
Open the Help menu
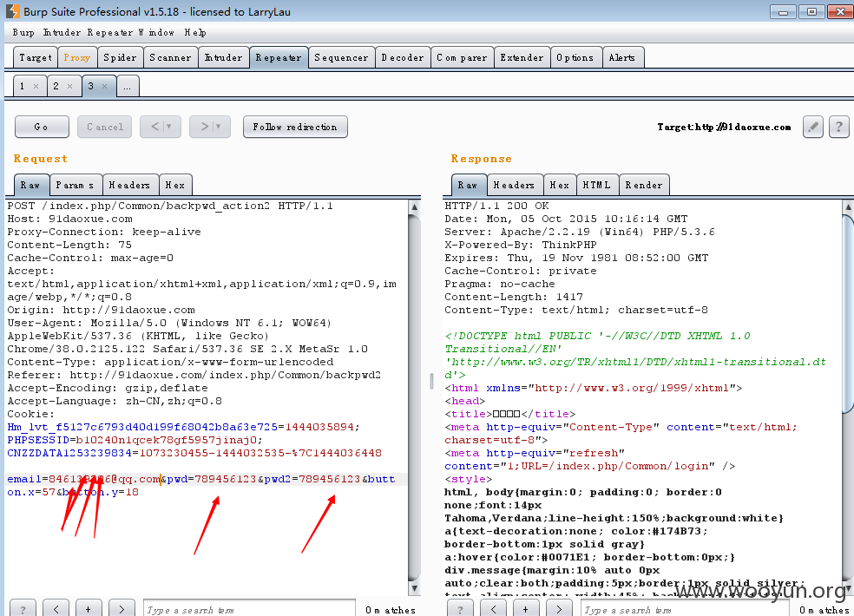[195, 33]
